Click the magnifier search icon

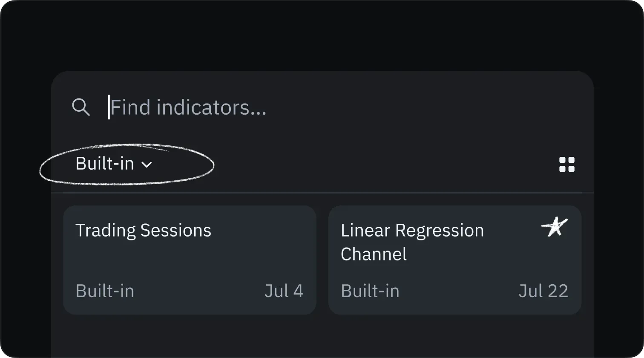80,107
